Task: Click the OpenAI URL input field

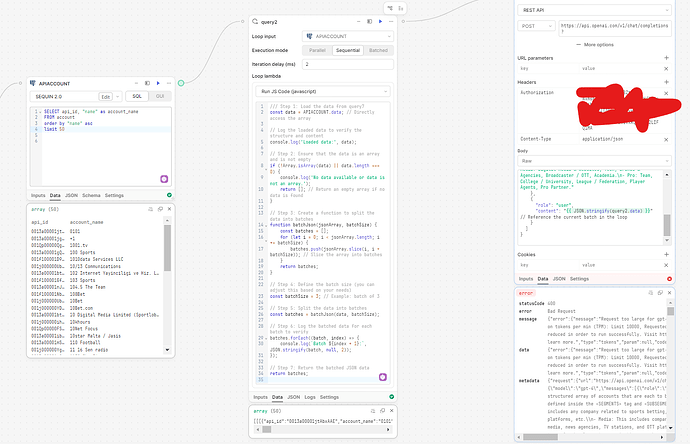Action: point(615,28)
